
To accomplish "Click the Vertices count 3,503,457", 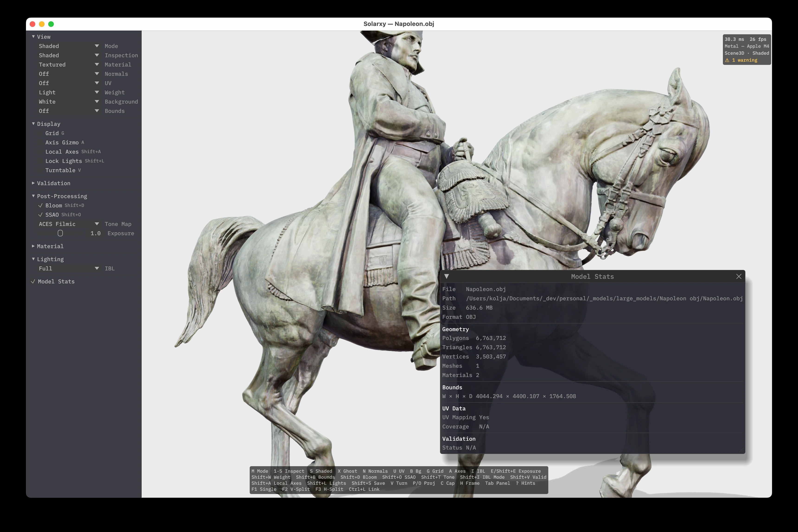I will [x=491, y=357].
